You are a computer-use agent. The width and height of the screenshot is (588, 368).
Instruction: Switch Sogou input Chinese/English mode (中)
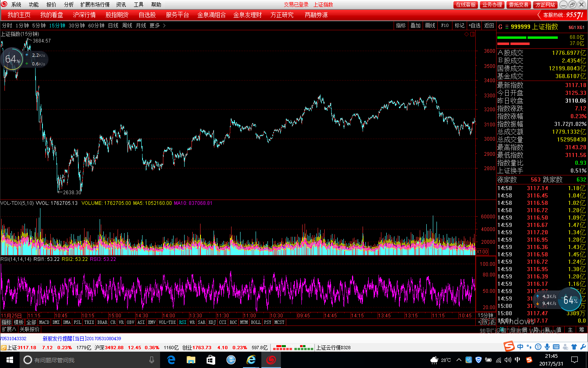[x=520, y=347]
